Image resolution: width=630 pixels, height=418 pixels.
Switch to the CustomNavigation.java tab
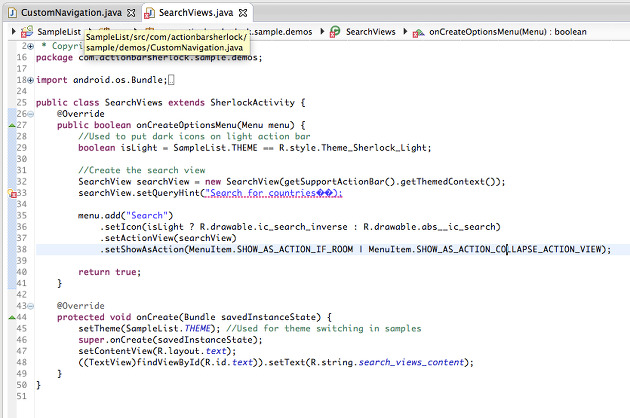click(x=71, y=13)
